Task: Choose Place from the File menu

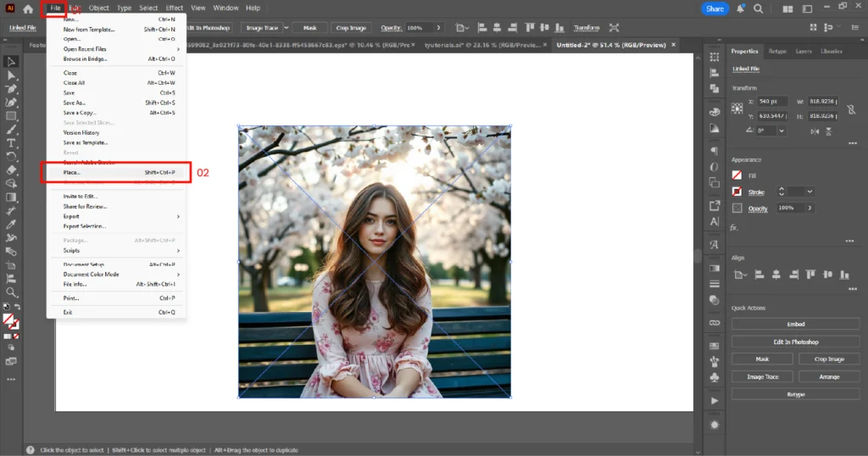Action: pos(116,173)
